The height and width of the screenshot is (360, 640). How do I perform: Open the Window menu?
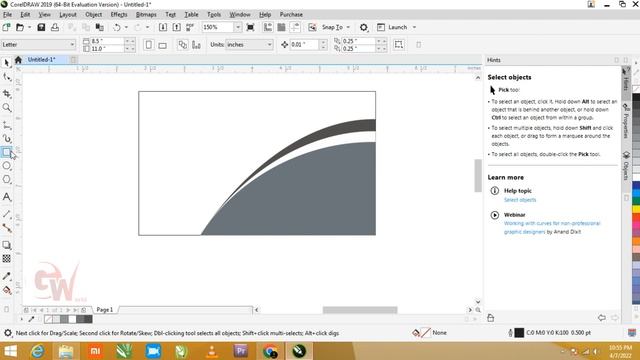click(240, 14)
